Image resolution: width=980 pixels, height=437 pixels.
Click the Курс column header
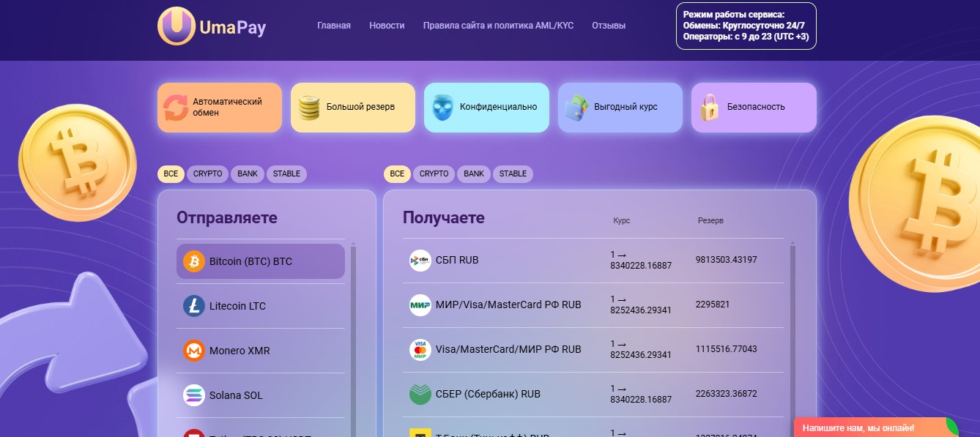point(621,220)
